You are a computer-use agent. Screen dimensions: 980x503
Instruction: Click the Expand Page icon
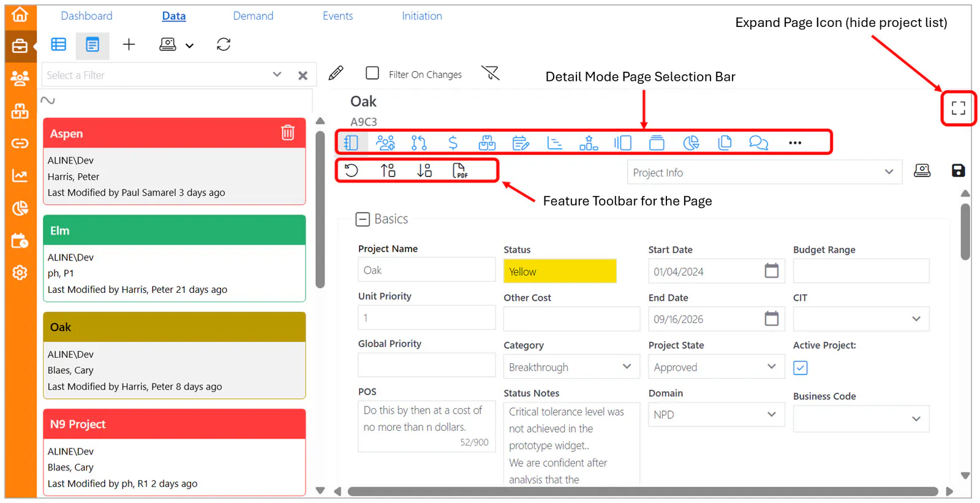pyautogui.click(x=959, y=108)
